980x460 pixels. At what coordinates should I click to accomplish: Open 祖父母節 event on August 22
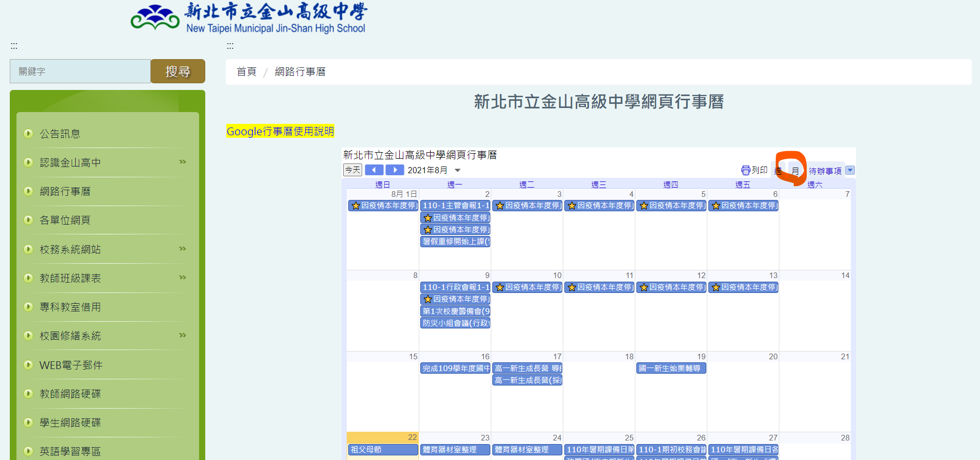click(383, 450)
